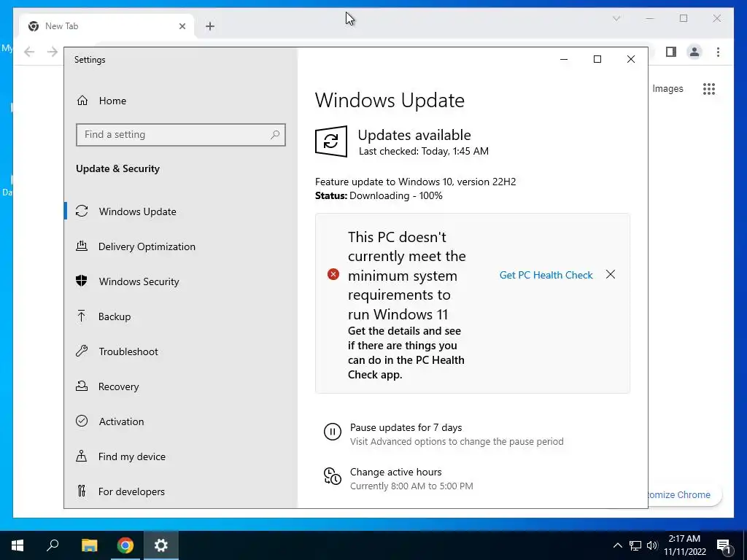The image size is (747, 560).
Task: Click the For developers tools icon
Action: [x=82, y=491]
